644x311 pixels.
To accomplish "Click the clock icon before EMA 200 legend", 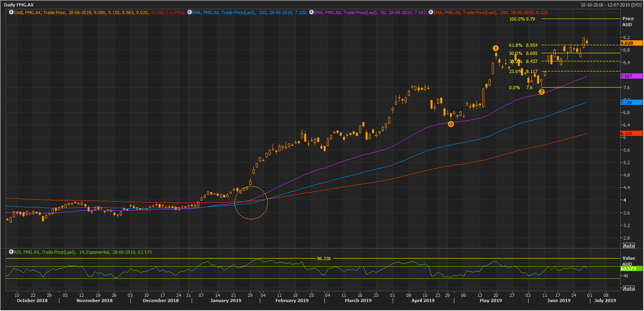I will point(431,13).
